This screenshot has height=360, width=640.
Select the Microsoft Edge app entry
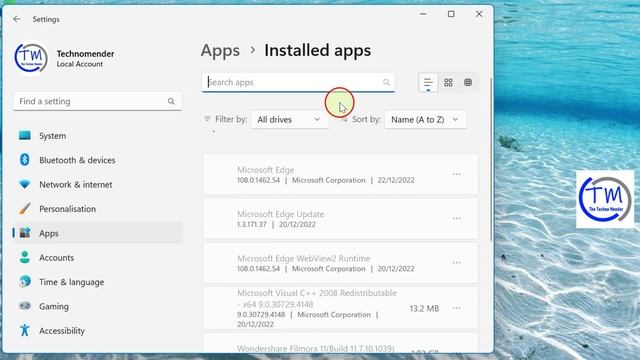tap(340, 174)
